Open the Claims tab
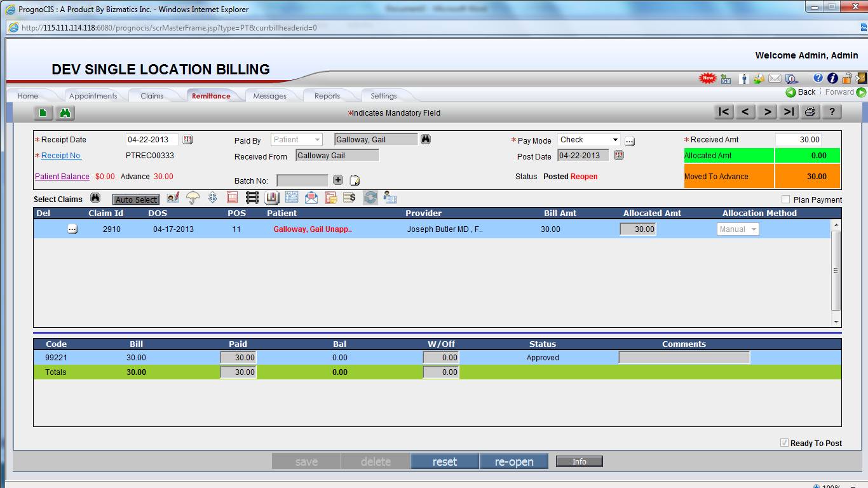 (152, 96)
